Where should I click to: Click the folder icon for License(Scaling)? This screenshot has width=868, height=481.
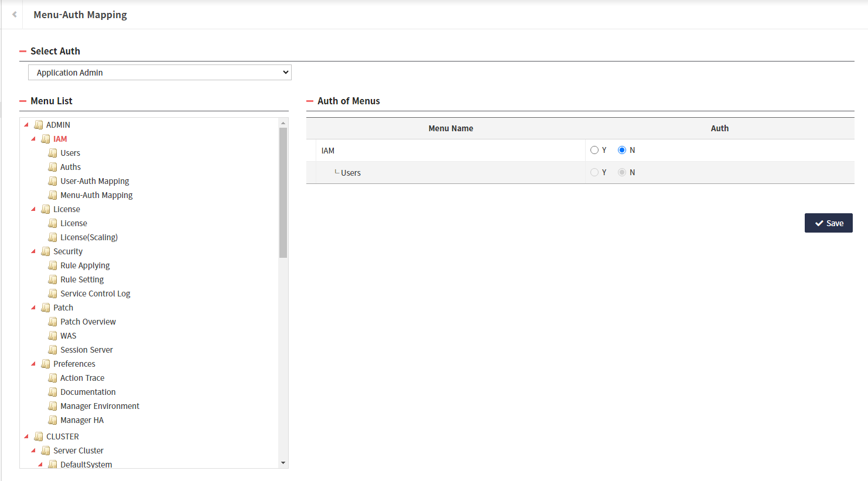tap(53, 237)
